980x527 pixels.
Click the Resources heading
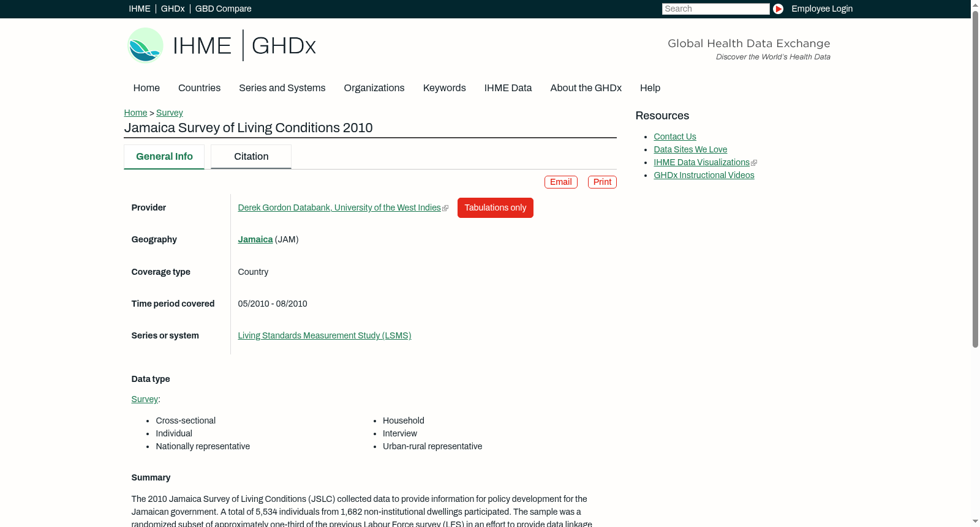click(662, 116)
